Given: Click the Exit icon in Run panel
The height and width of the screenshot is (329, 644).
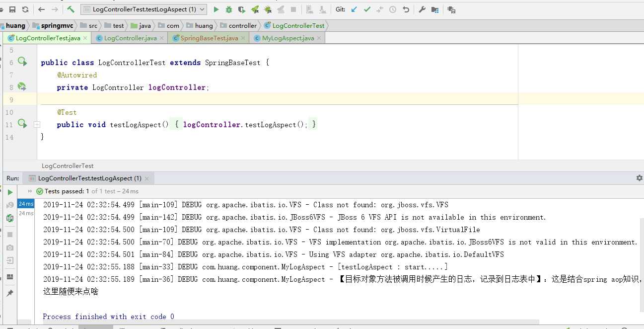Looking at the screenshot, I should [10, 260].
